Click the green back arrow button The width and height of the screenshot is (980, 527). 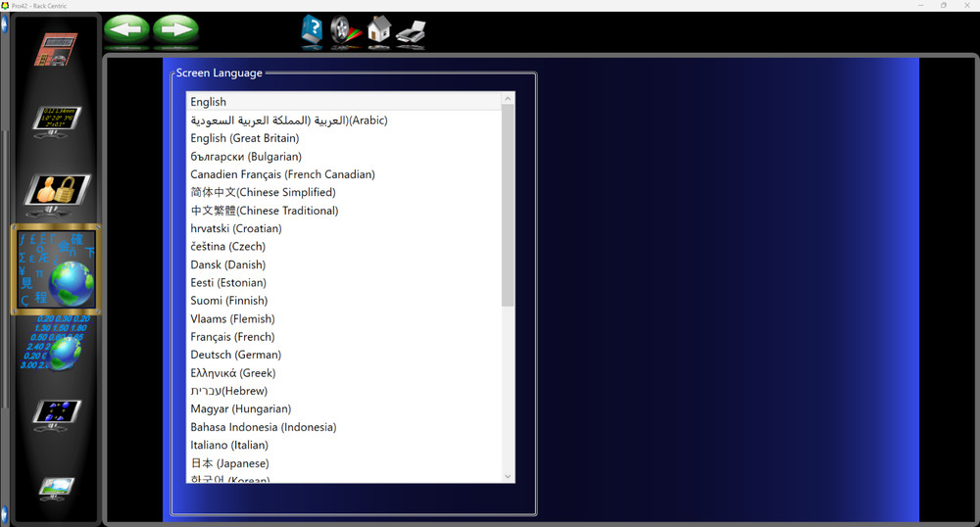(126, 30)
